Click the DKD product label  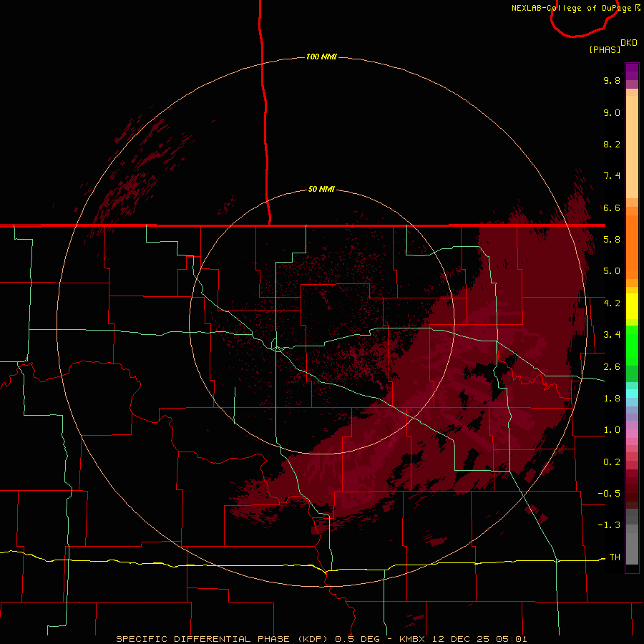click(629, 43)
